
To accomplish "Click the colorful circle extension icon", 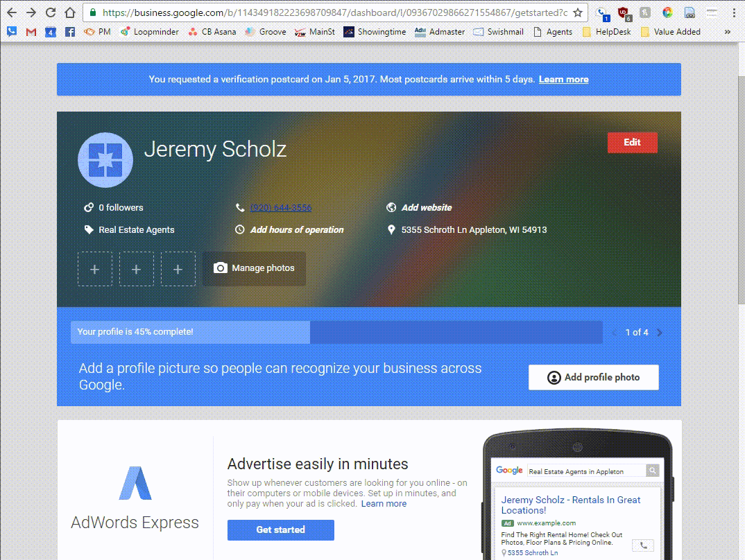I will click(667, 12).
